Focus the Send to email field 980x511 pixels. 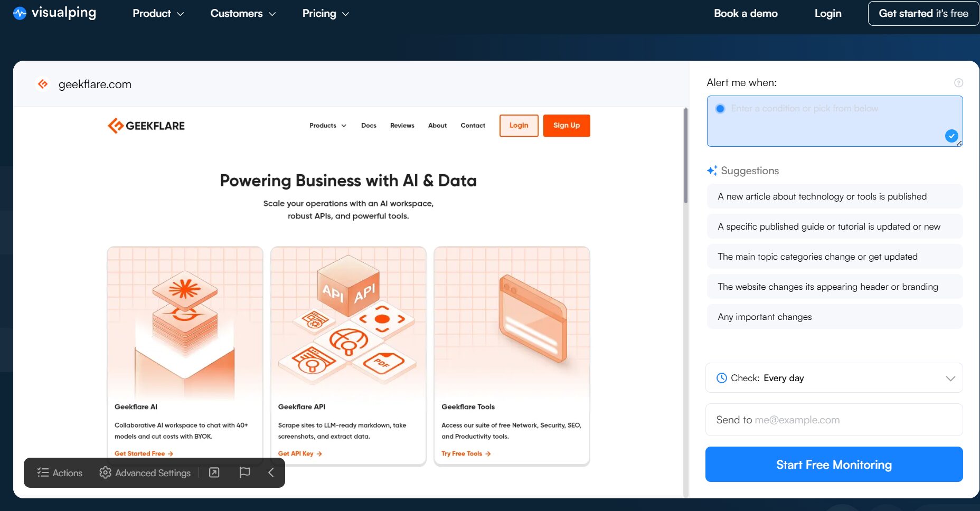pos(834,420)
